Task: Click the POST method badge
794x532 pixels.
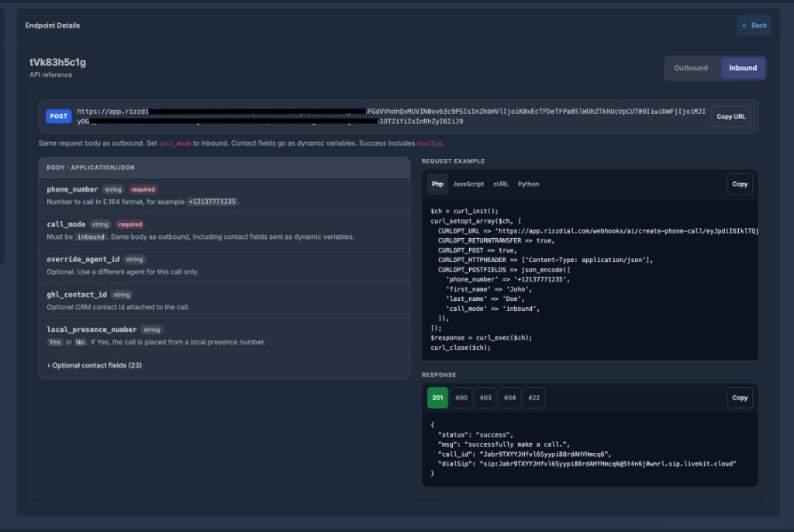Action: [x=58, y=116]
